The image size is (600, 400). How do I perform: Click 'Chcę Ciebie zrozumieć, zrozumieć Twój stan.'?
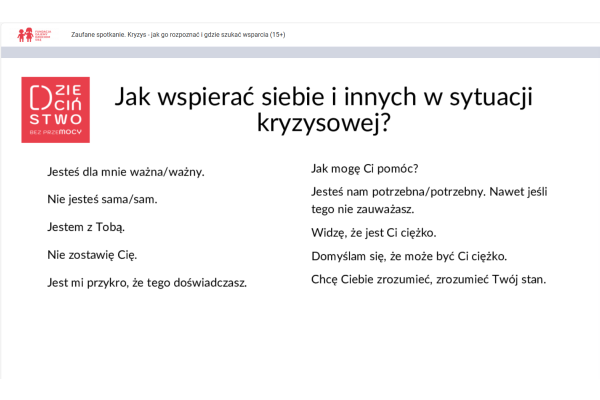click(x=429, y=279)
